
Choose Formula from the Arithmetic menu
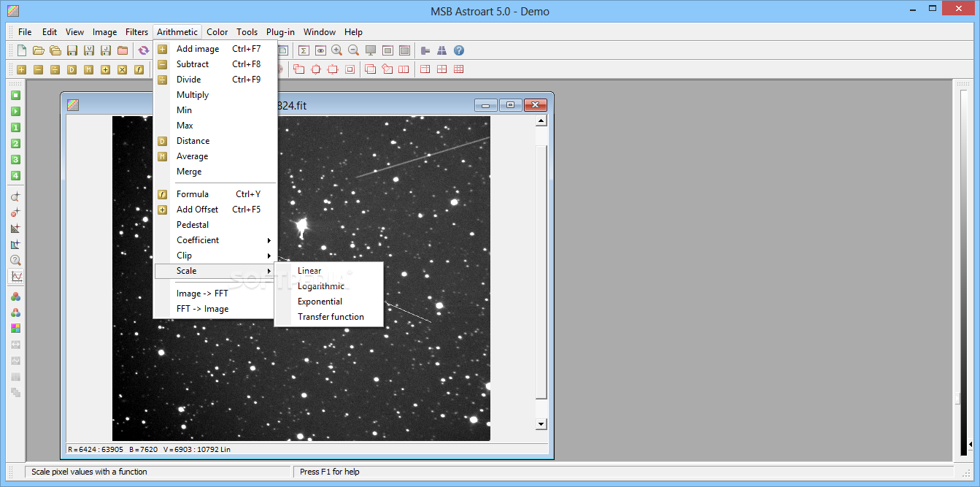click(215, 194)
